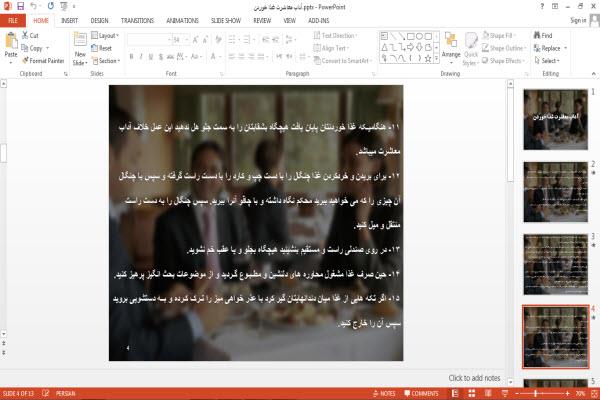Toggle Underline formatting
The image size is (600, 400).
[151, 57]
